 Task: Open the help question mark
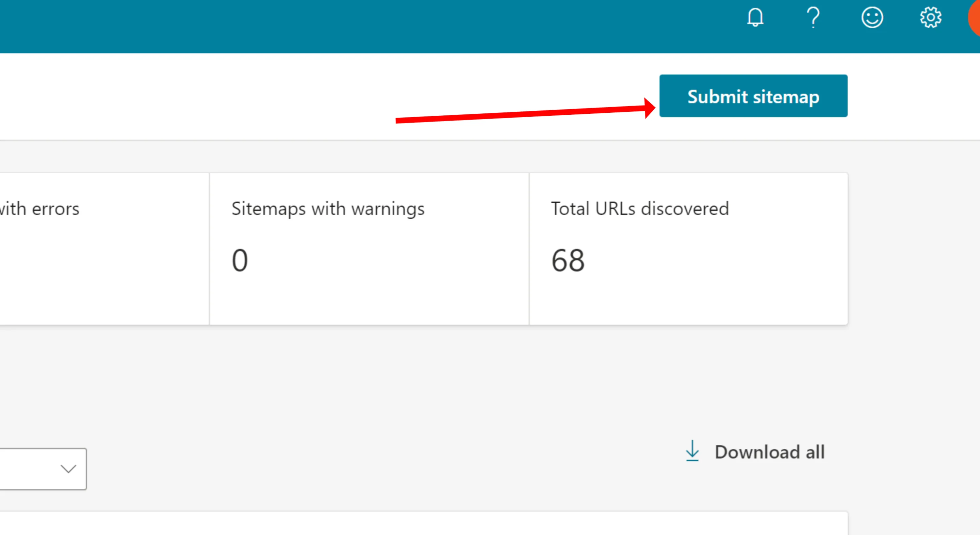coord(813,17)
